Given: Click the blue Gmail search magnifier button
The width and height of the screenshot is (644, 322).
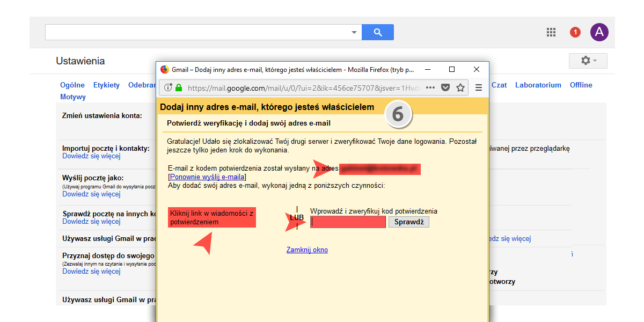Looking at the screenshot, I should coord(378,32).
